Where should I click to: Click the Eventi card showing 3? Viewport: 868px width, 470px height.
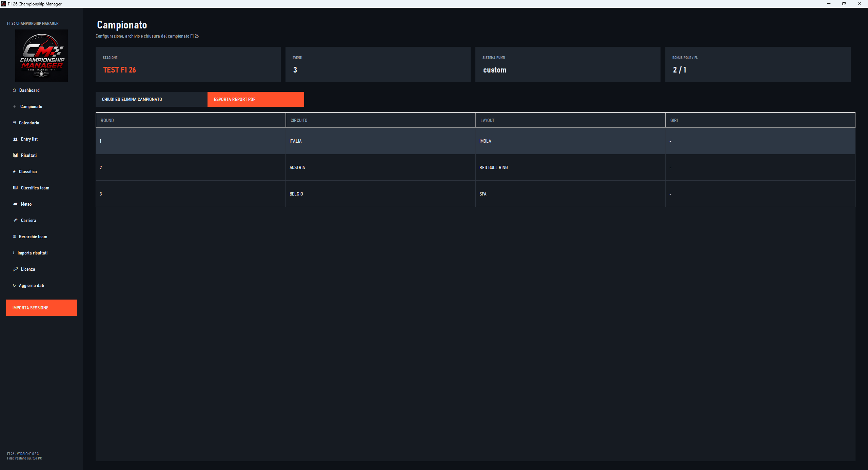pos(378,64)
